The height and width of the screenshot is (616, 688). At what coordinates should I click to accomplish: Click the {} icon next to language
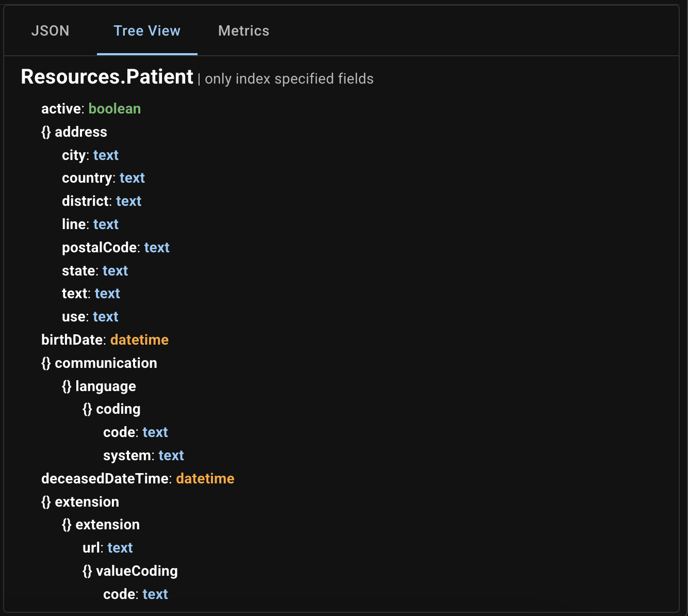(66, 386)
